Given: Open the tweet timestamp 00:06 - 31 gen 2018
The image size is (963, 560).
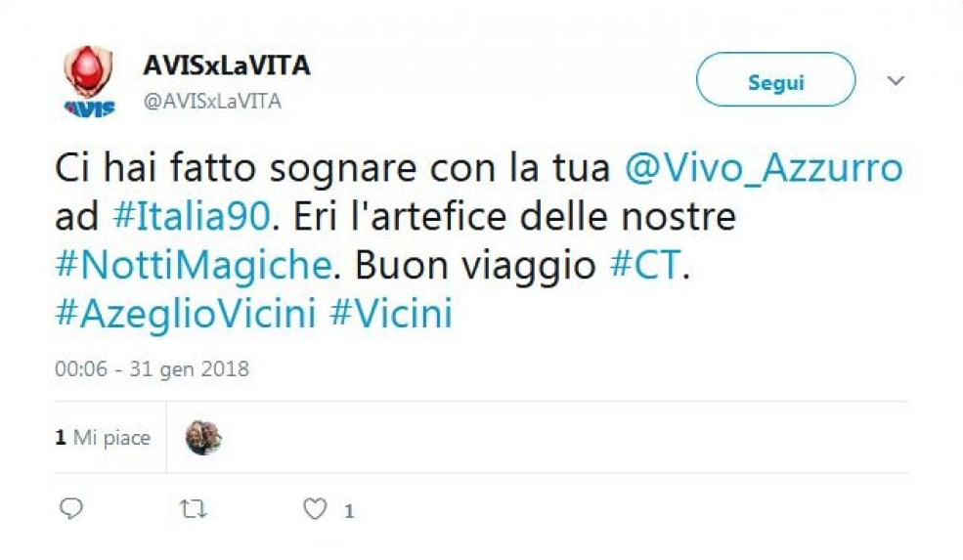Looking at the screenshot, I should pyautogui.click(x=152, y=369).
